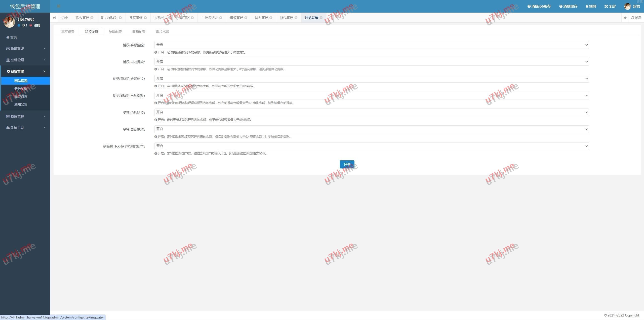Close the 钱包管理 tab

[x=296, y=18]
